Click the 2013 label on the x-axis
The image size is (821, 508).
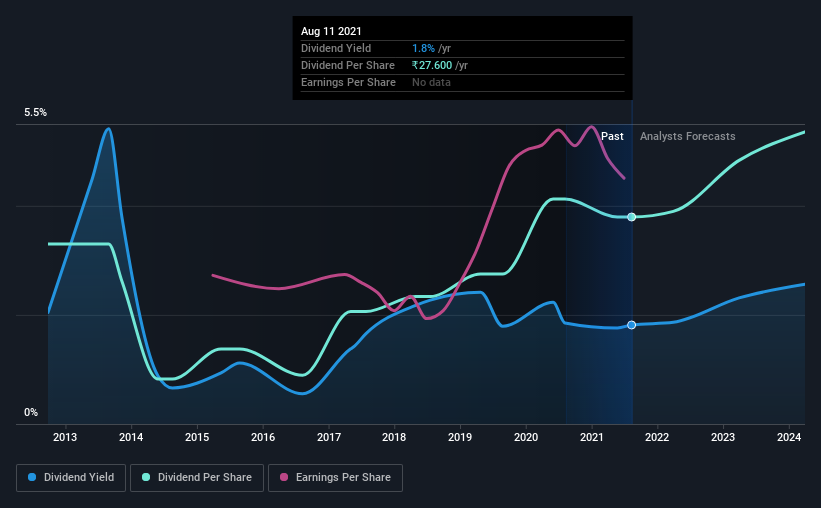click(65, 437)
